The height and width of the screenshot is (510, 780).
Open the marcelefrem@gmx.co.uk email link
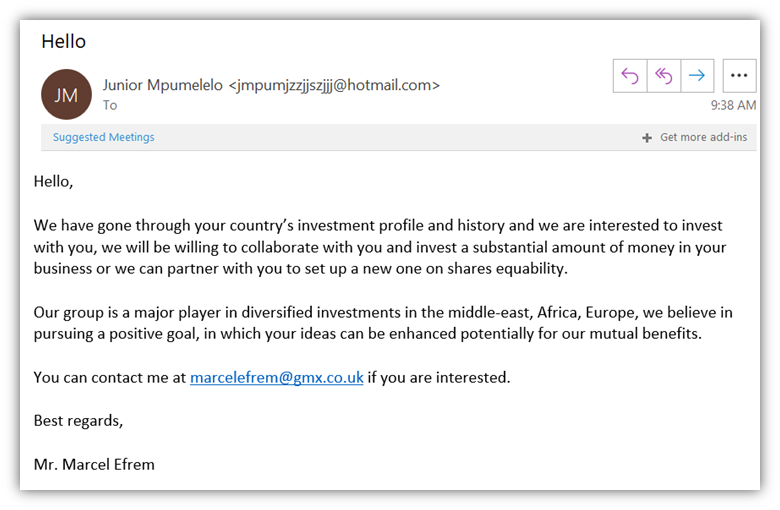pyautogui.click(x=277, y=378)
